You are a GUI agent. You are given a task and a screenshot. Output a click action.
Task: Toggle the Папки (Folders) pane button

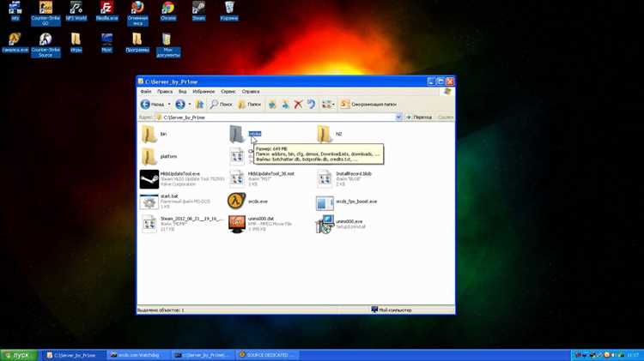[249, 105]
